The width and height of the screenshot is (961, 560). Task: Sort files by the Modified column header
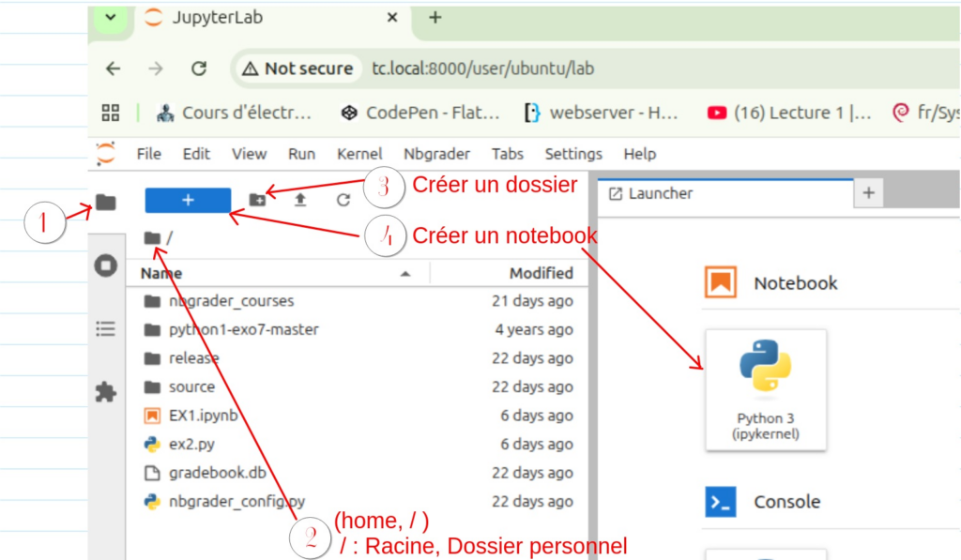pos(541,273)
